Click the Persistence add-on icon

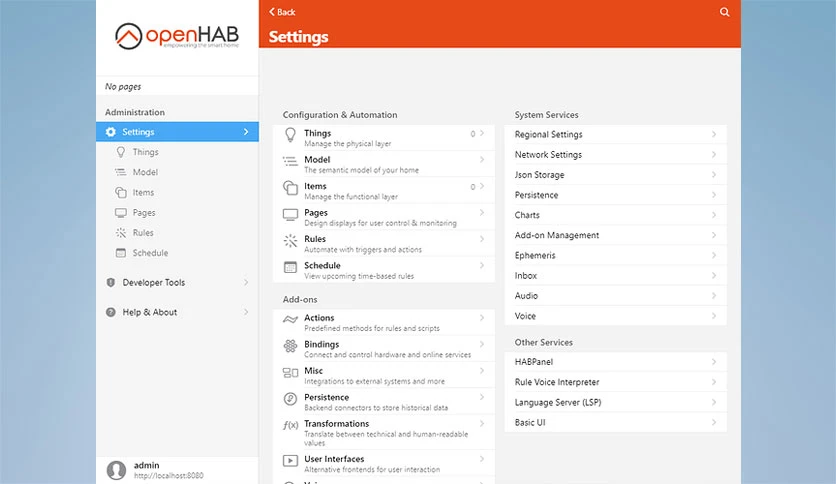(x=290, y=399)
